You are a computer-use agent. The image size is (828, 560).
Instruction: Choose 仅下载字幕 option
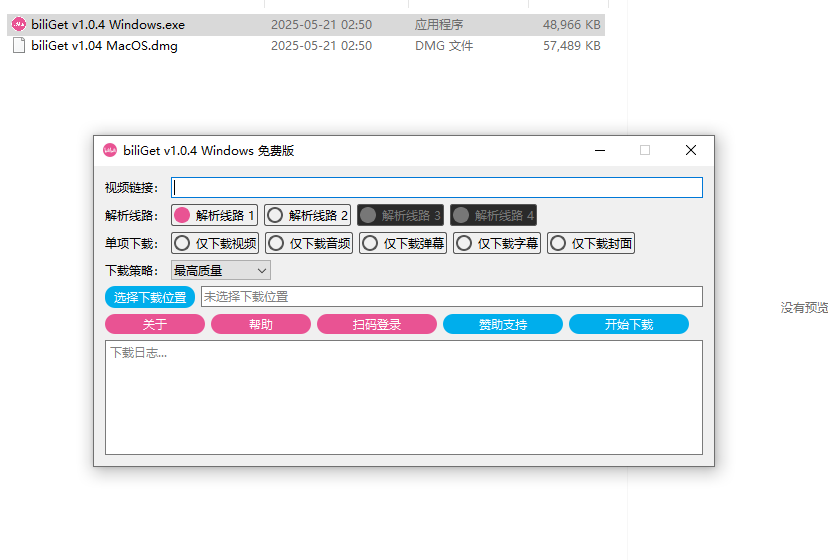(x=497, y=243)
